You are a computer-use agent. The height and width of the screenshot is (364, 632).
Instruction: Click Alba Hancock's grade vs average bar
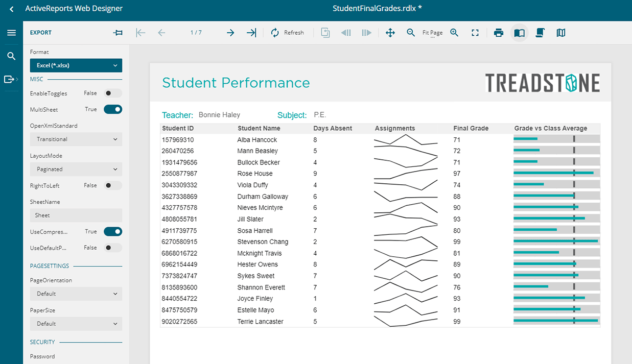coord(556,139)
